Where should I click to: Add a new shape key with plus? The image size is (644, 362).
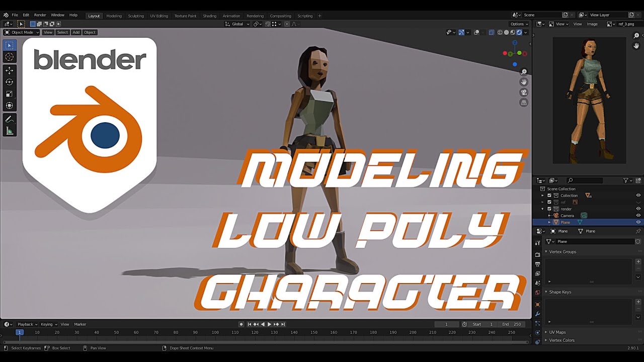tap(638, 302)
